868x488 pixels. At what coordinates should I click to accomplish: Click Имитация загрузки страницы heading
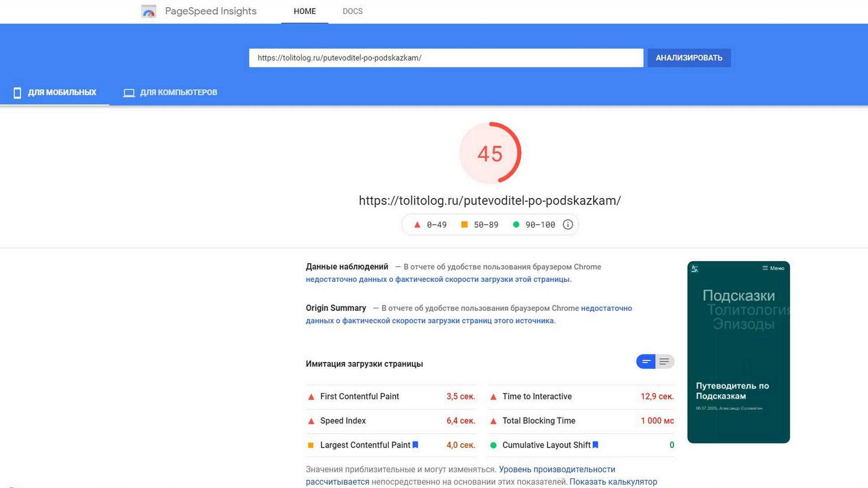point(364,364)
